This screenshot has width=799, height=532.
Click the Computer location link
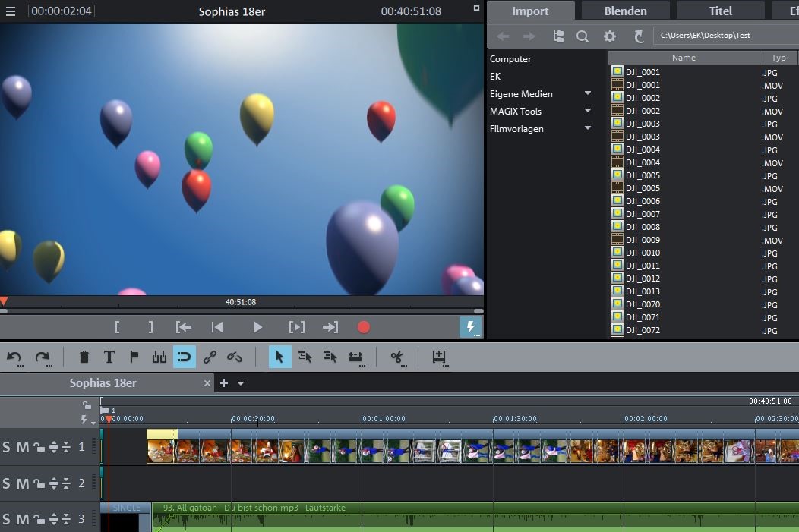point(510,59)
